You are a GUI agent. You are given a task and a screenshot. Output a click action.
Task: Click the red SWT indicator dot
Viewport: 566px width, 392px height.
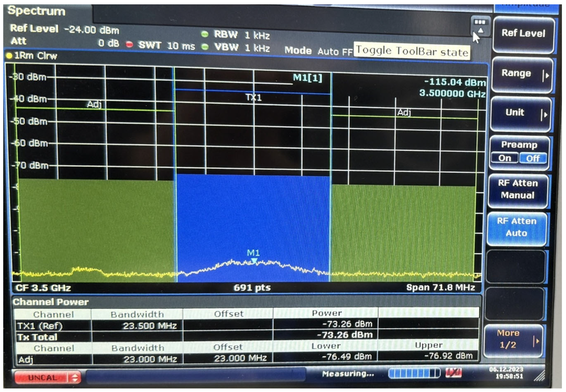(x=129, y=45)
